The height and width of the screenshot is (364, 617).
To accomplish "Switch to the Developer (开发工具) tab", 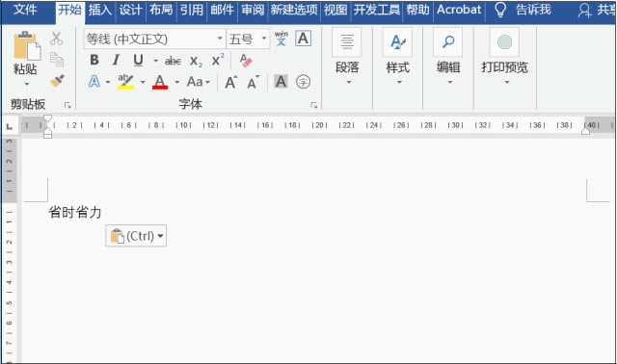I will point(377,10).
